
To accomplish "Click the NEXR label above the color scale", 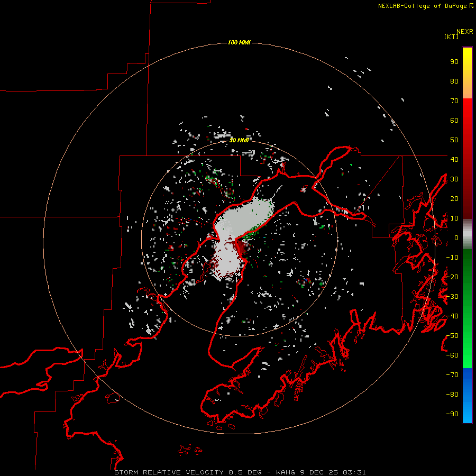I will tap(465, 32).
